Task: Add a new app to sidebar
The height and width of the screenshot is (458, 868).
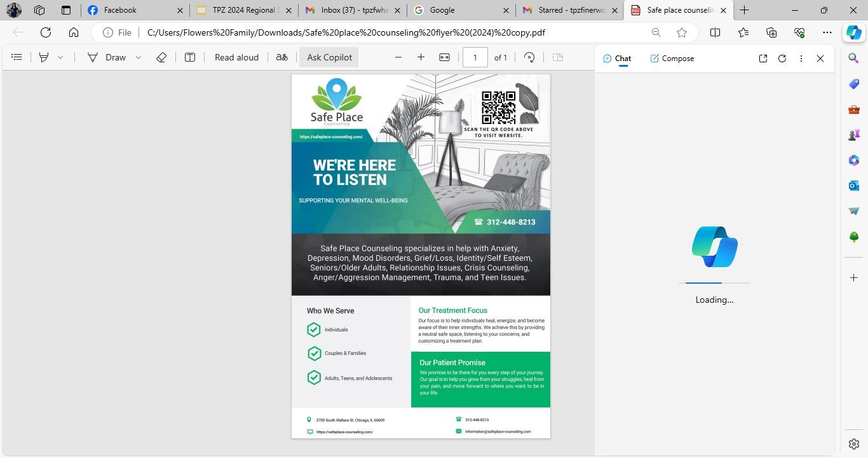Action: pyautogui.click(x=854, y=277)
